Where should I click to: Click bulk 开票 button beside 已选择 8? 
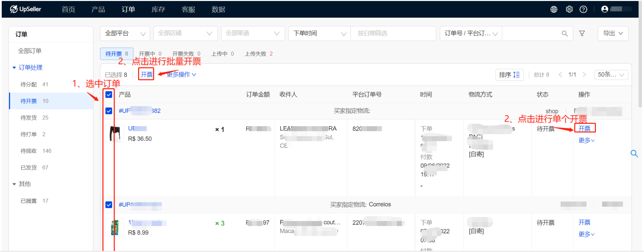coord(146,74)
